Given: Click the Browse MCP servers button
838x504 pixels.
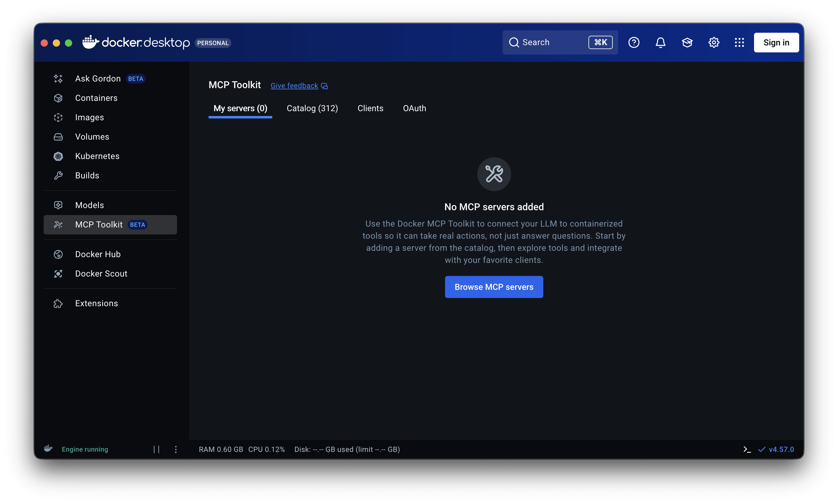Looking at the screenshot, I should coord(494,287).
